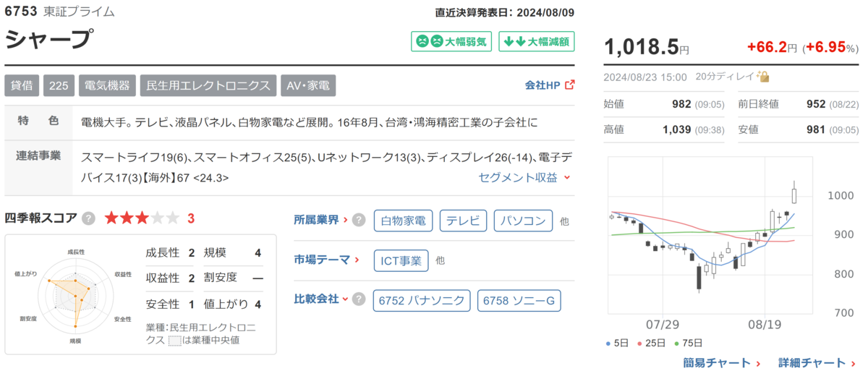Click the 割安度 score entry
868x371 pixels.
233,278
